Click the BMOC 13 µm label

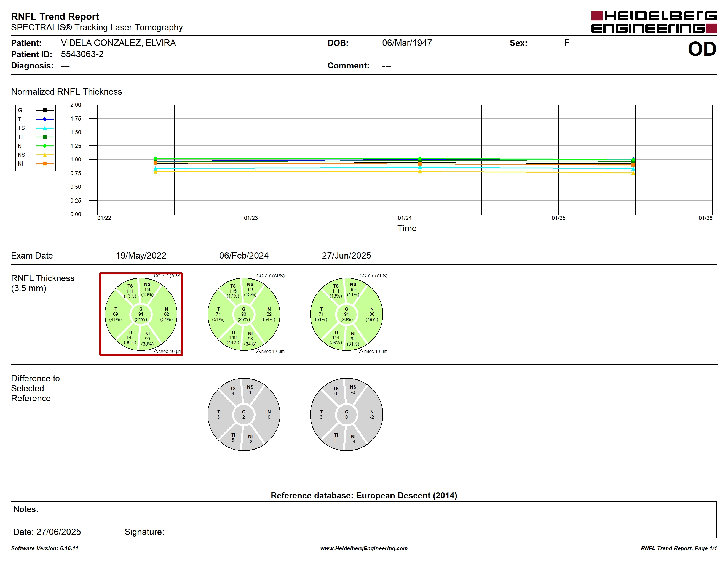point(373,351)
